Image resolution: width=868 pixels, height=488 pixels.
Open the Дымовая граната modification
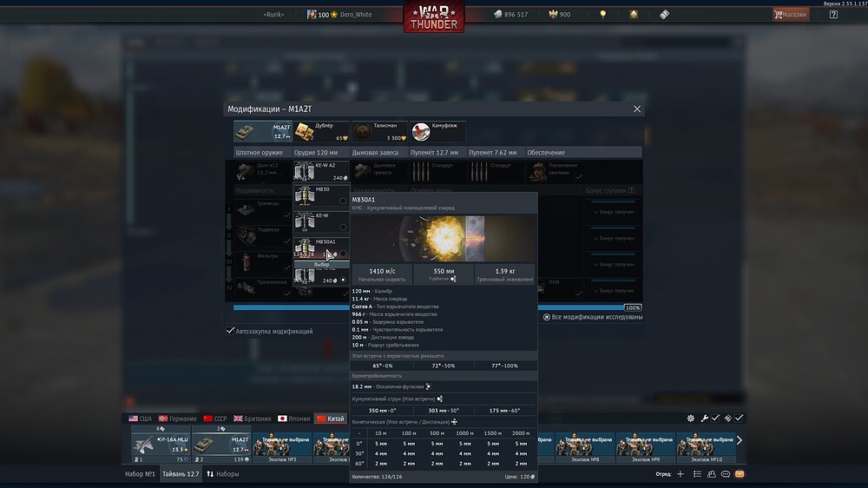(x=380, y=171)
